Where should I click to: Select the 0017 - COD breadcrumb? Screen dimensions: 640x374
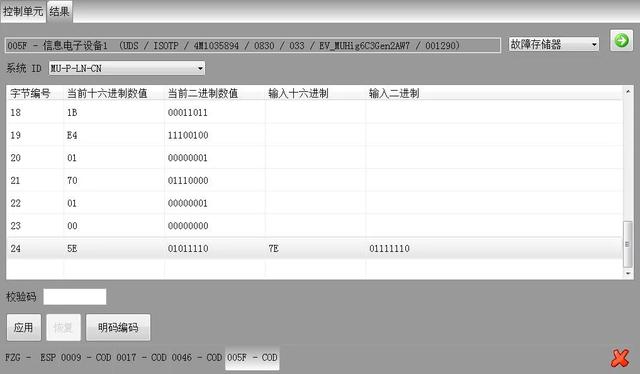click(141, 358)
